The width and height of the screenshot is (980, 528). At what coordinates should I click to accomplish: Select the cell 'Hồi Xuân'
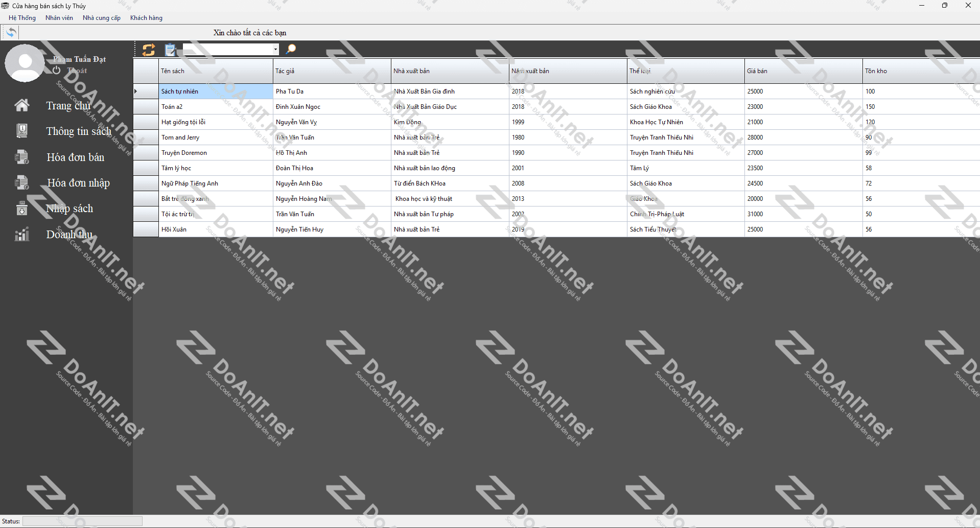[x=216, y=229]
